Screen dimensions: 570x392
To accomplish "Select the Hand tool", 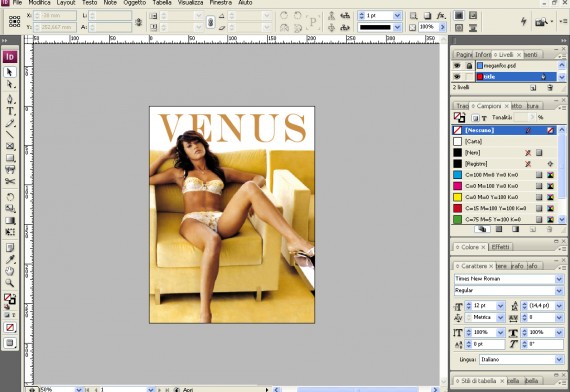I will coord(10,271).
